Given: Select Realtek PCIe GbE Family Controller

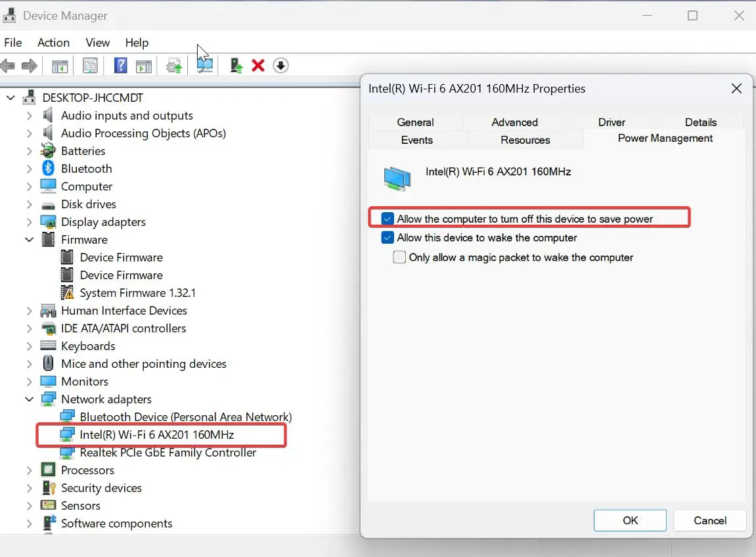Looking at the screenshot, I should click(x=167, y=453).
